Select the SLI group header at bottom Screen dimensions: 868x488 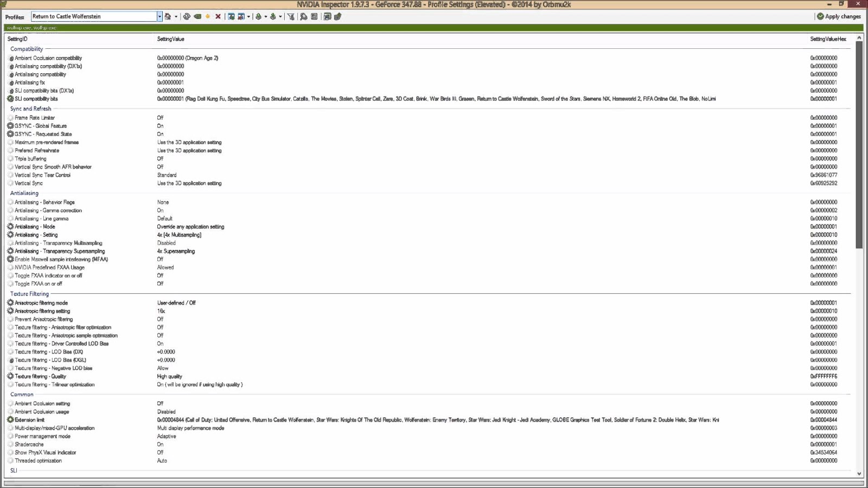(x=14, y=471)
